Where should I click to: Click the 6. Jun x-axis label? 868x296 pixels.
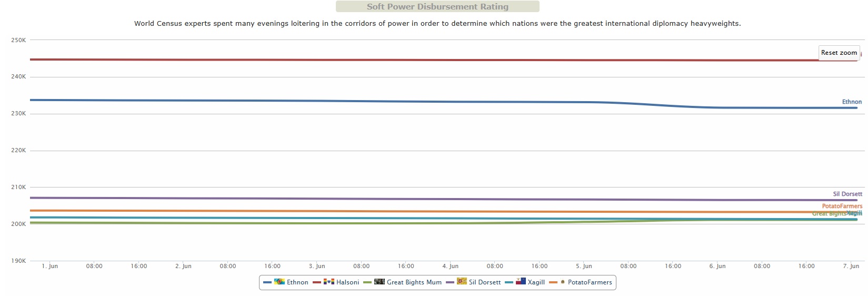point(717,267)
